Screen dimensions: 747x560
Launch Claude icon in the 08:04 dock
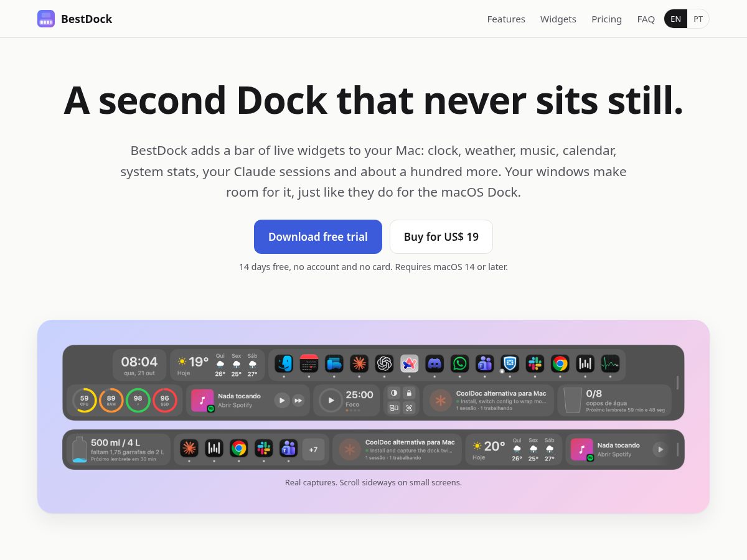click(359, 363)
